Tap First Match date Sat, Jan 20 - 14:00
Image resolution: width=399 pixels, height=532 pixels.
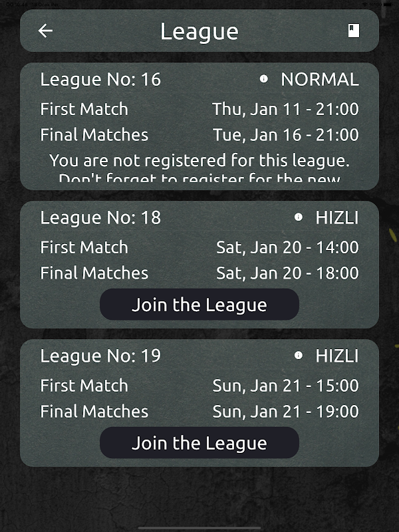point(287,247)
